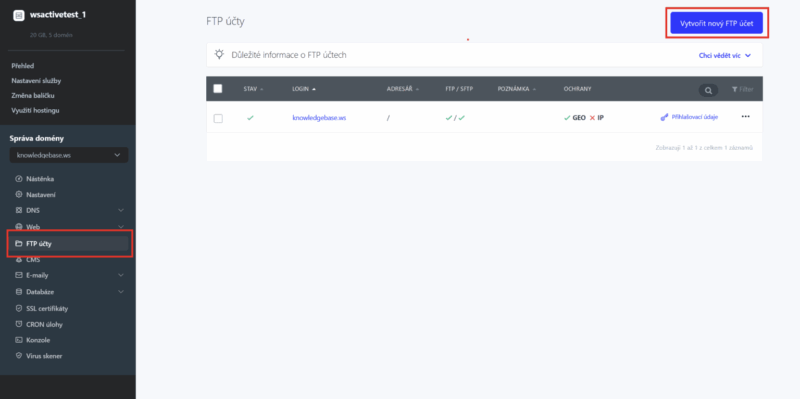Open the knowledgebase.ws login link
Screen dimensions: 800x399
(319, 117)
